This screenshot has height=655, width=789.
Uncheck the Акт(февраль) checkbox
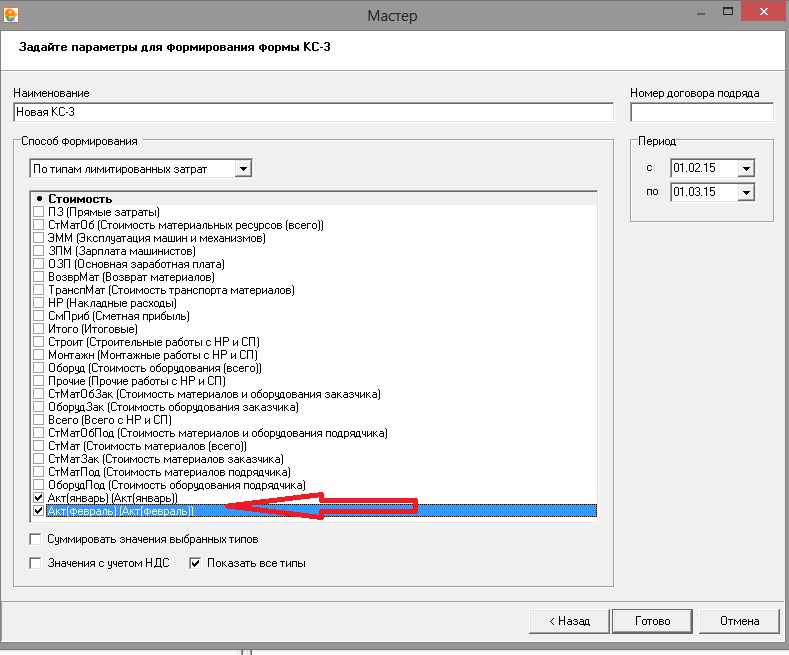39,511
